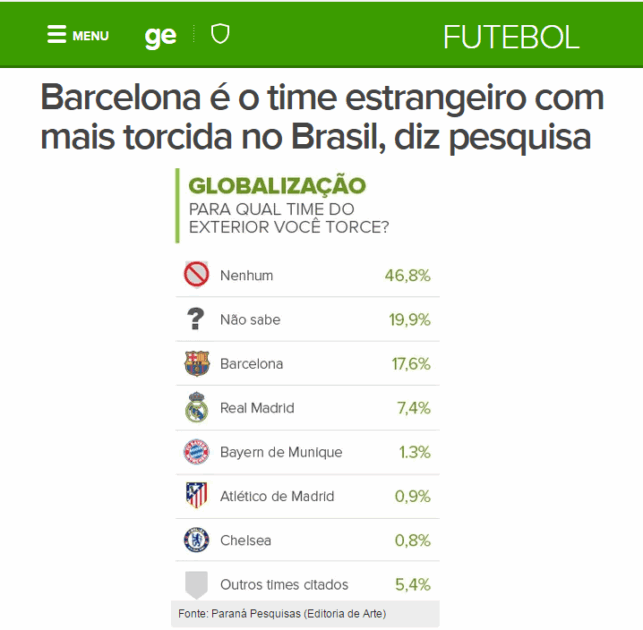Click the question mark Não sabe icon
643x630 pixels.
(x=197, y=319)
